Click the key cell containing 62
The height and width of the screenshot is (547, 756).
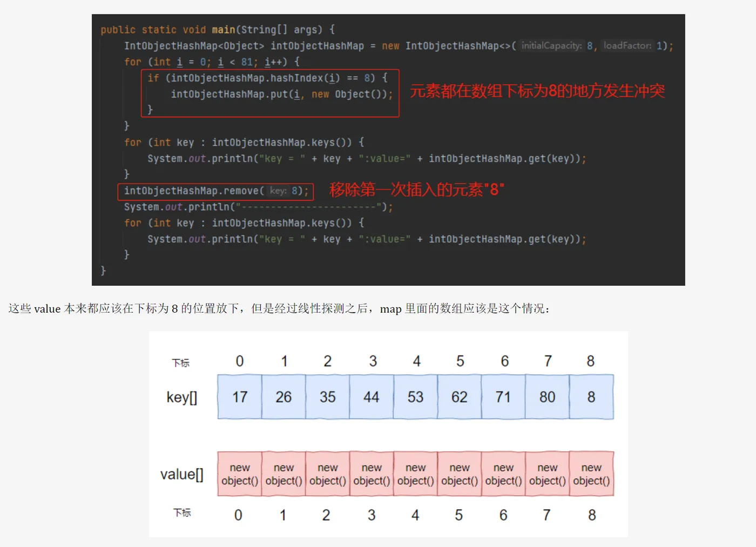[460, 397]
